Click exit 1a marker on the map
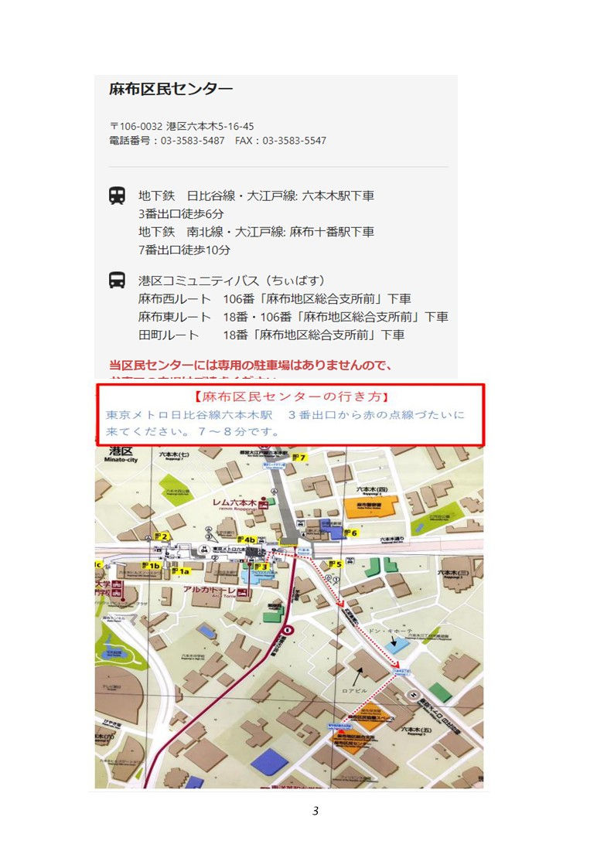 (180, 570)
